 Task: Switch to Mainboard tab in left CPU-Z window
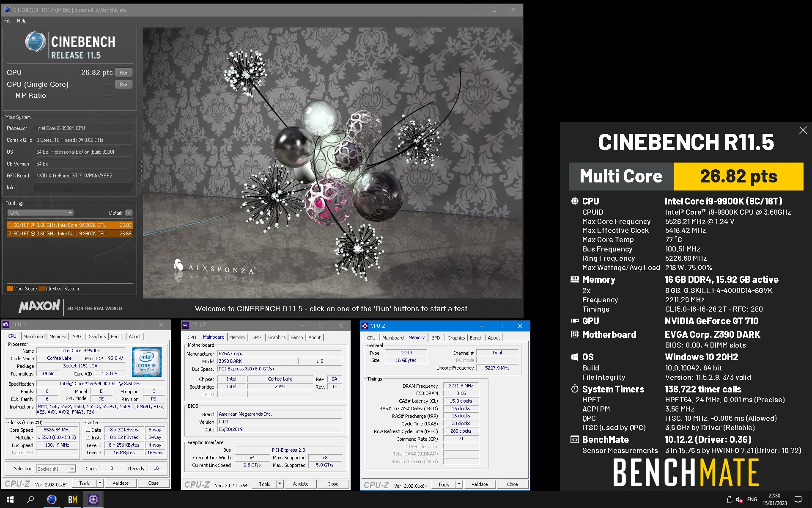click(x=34, y=337)
